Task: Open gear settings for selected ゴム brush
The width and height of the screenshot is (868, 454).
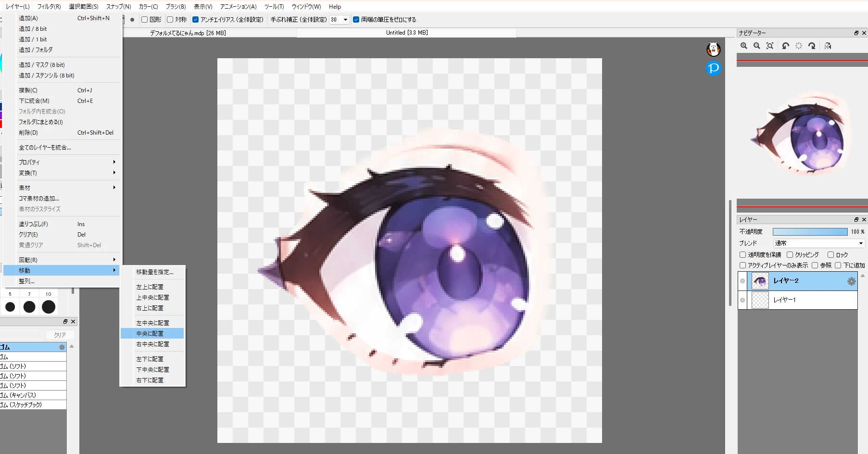Action: (62, 347)
